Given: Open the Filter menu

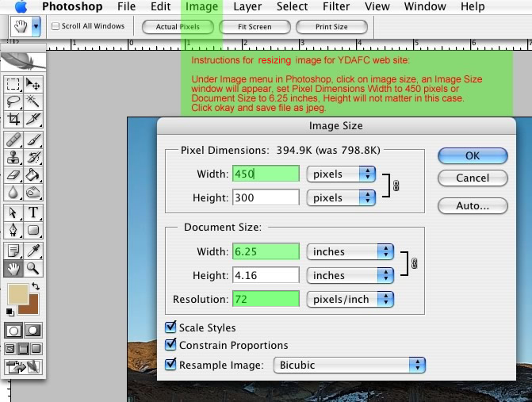Looking at the screenshot, I should (x=336, y=7).
